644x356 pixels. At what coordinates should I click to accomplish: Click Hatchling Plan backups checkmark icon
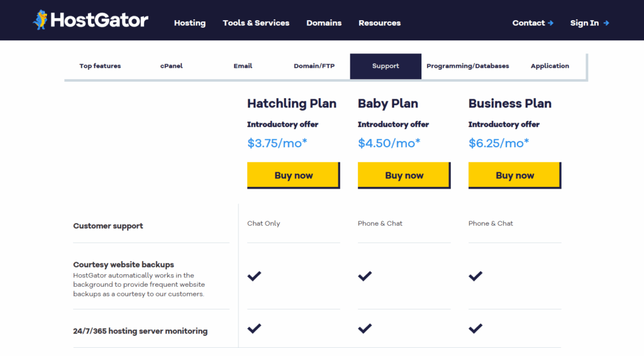click(x=254, y=276)
